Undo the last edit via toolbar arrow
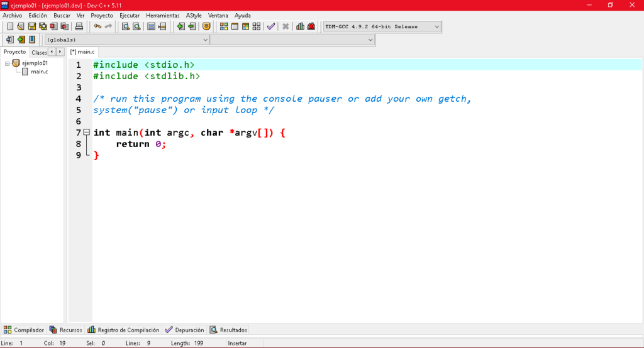 97,26
